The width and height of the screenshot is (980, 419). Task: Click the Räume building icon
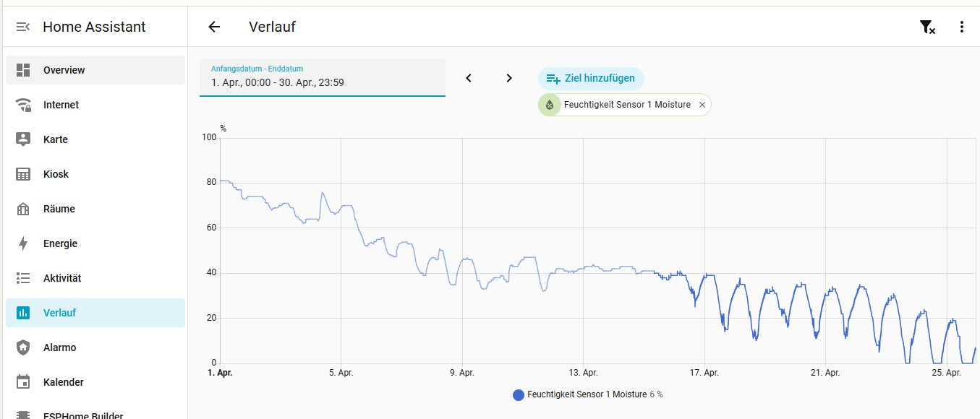23,209
